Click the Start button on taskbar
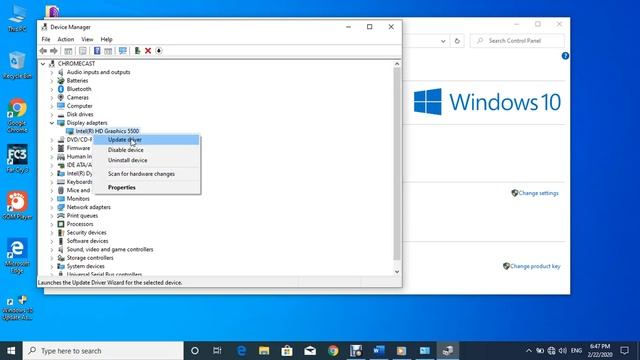Screen dimensions: 640x360 11,351
